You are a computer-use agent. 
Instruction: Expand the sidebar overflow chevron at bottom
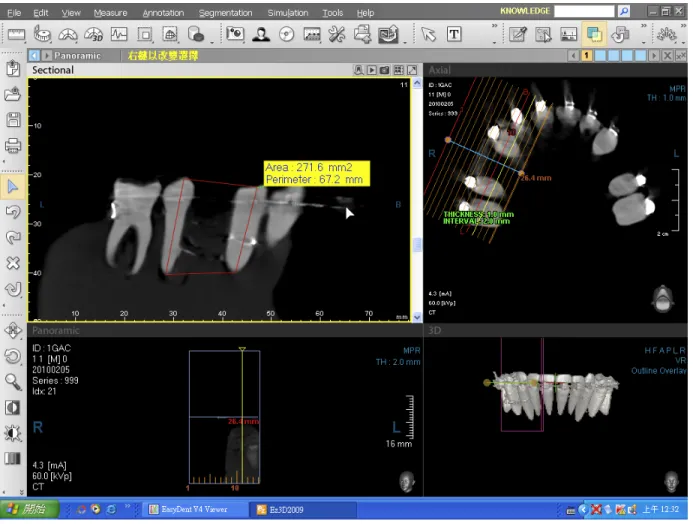22,492
